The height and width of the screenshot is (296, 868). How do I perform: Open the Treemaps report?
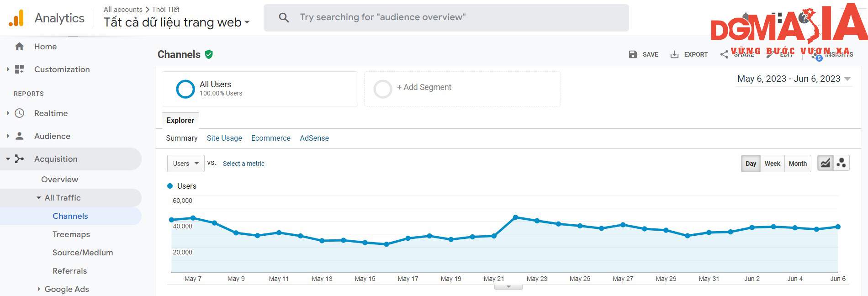pos(71,234)
